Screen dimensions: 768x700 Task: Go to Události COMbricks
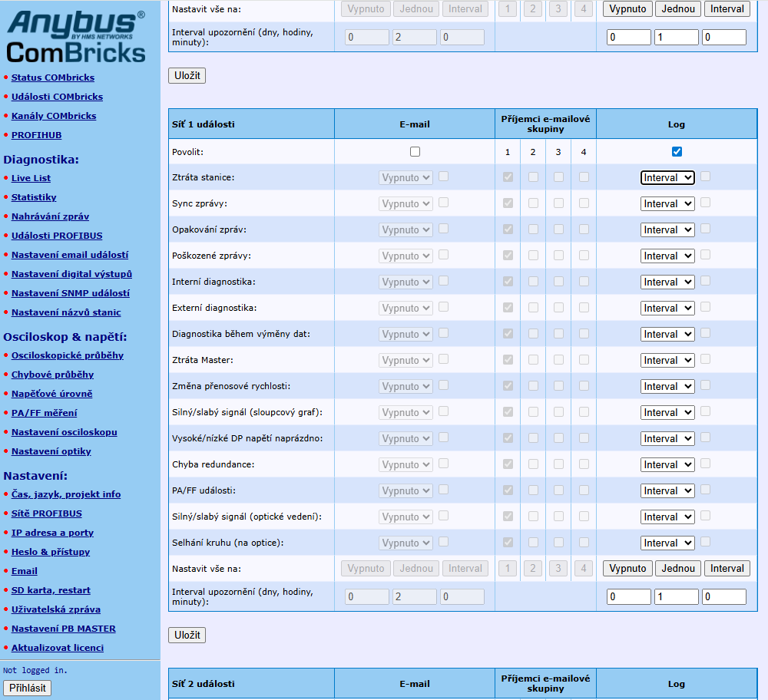click(57, 97)
